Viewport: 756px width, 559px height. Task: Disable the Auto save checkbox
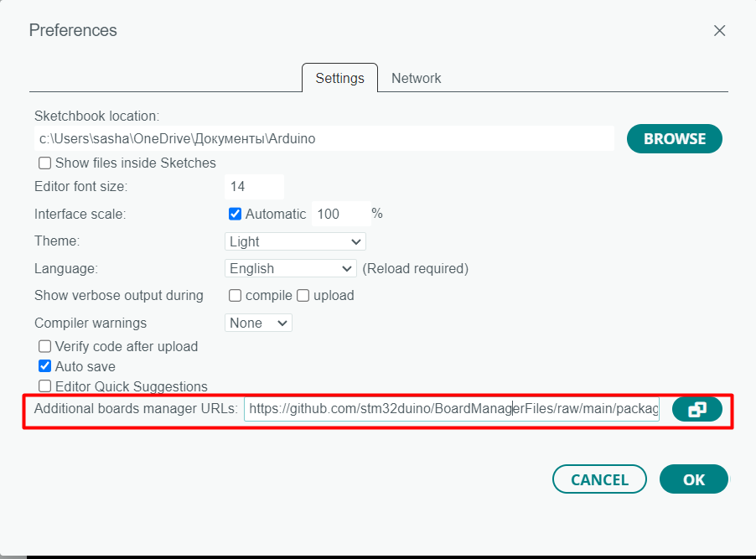point(44,366)
